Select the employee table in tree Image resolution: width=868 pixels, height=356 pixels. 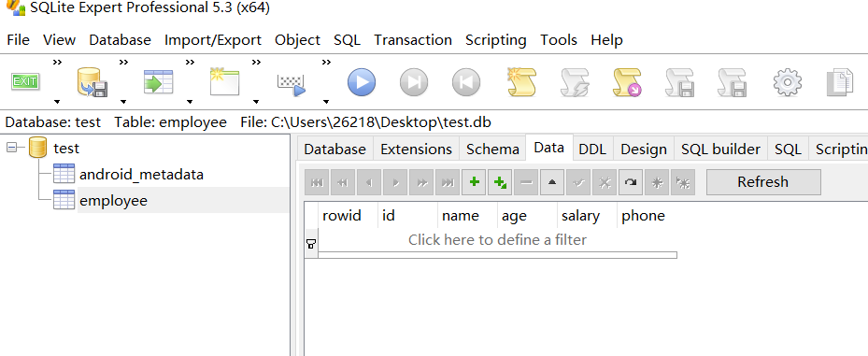point(113,200)
